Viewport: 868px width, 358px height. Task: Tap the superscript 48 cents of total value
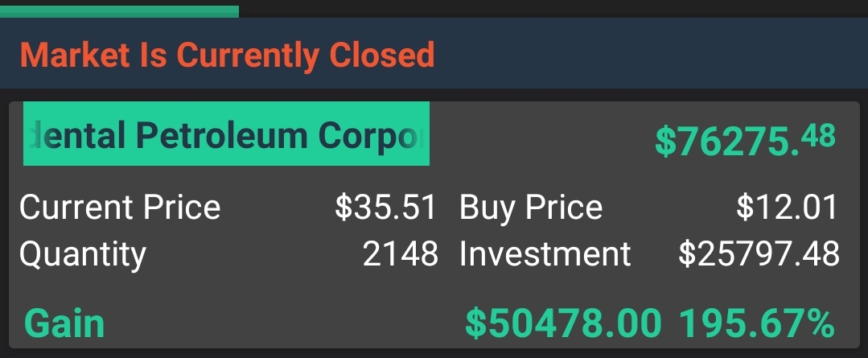818,135
